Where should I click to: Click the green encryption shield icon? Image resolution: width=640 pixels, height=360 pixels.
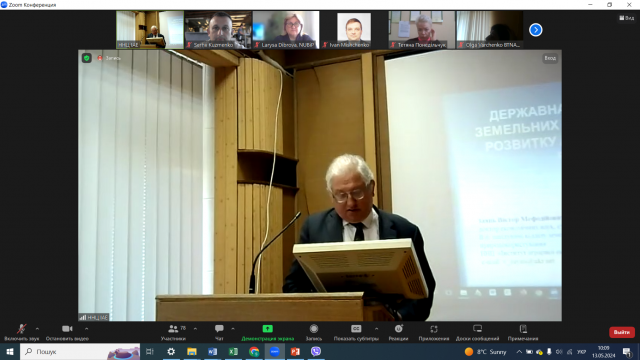click(x=87, y=58)
